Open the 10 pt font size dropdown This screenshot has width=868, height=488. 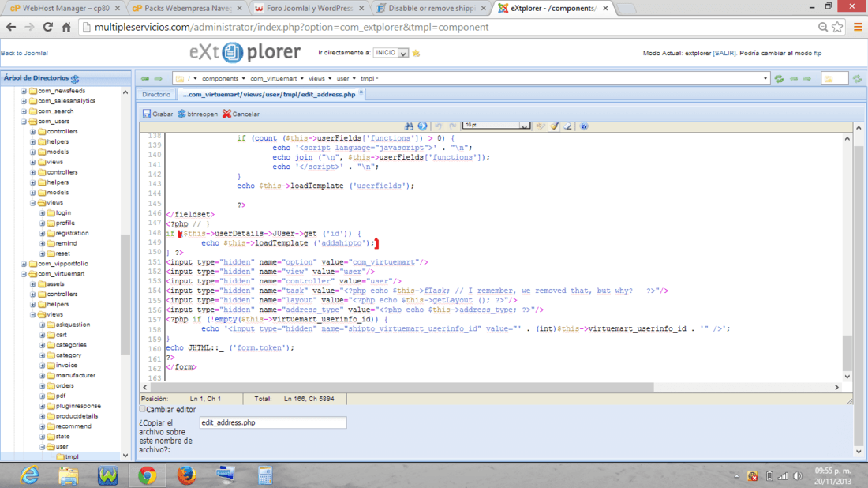point(524,126)
